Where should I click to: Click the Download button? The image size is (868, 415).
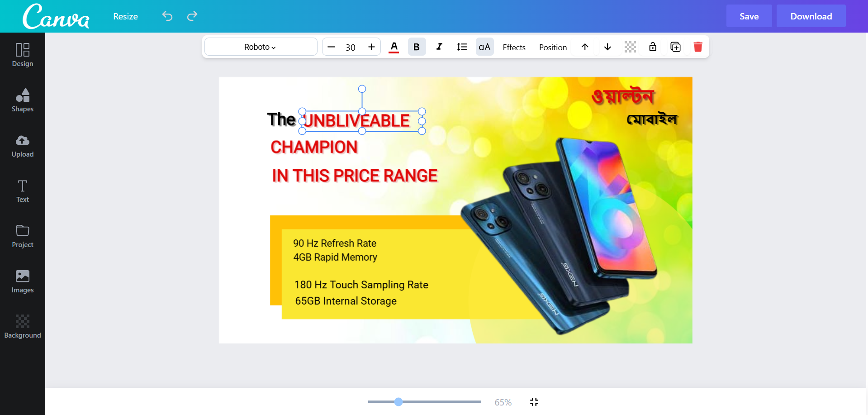811,16
